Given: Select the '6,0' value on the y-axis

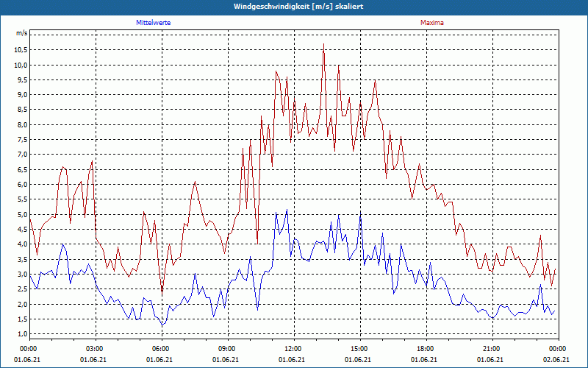Looking at the screenshot, I should pyautogui.click(x=23, y=185).
